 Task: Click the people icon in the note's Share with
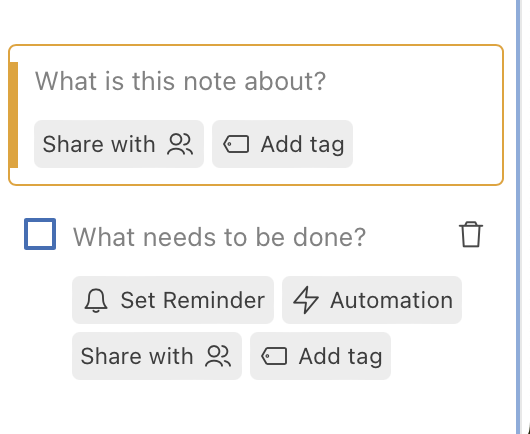[x=180, y=144]
